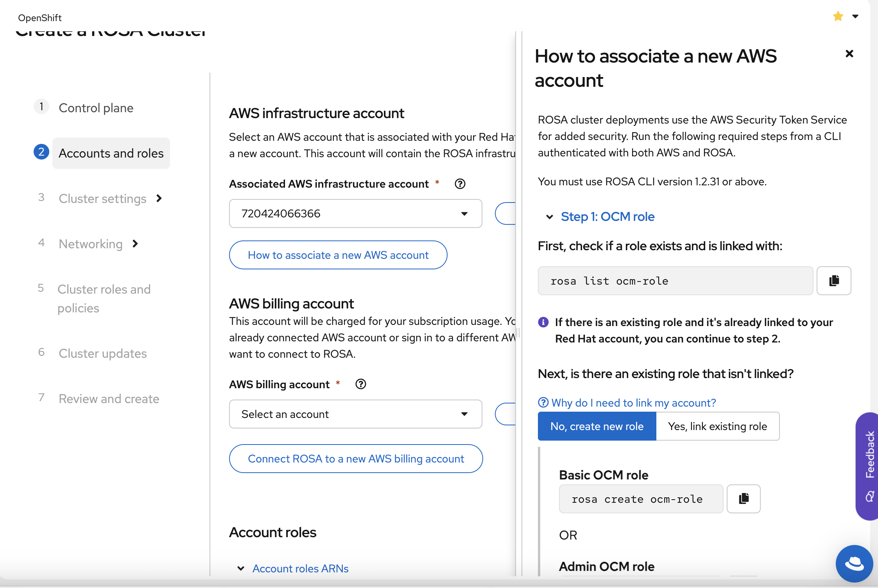Screen dimensions: 878x588
Task: Open the Red Hat chat assistant bubble
Action: 854,563
